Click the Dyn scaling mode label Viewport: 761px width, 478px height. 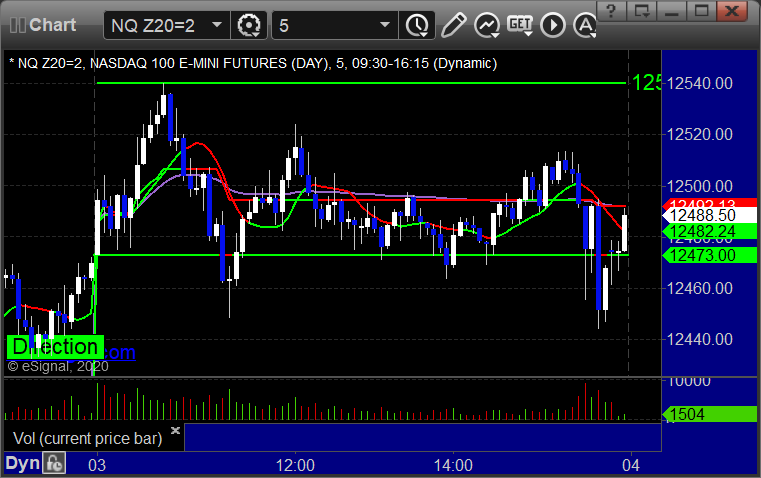coord(22,463)
